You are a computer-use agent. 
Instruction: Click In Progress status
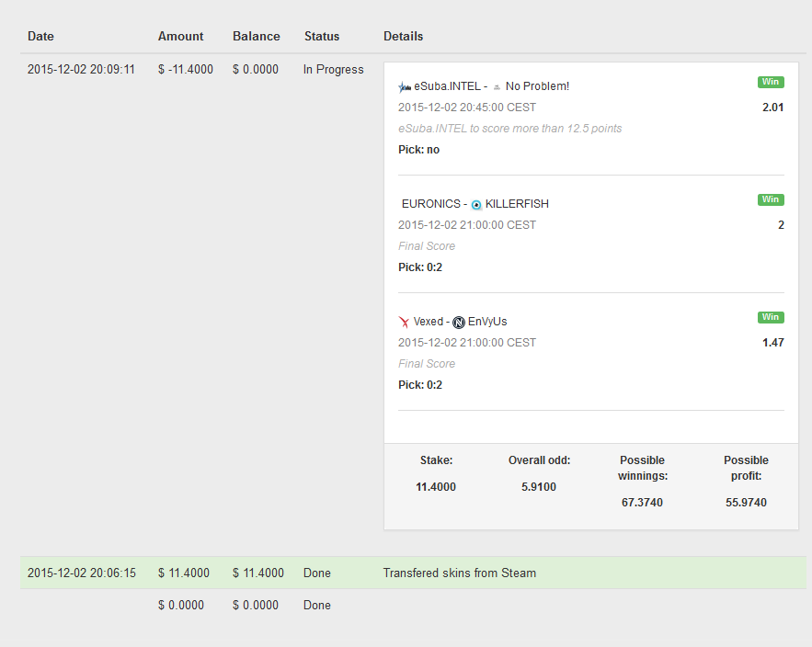pos(334,69)
